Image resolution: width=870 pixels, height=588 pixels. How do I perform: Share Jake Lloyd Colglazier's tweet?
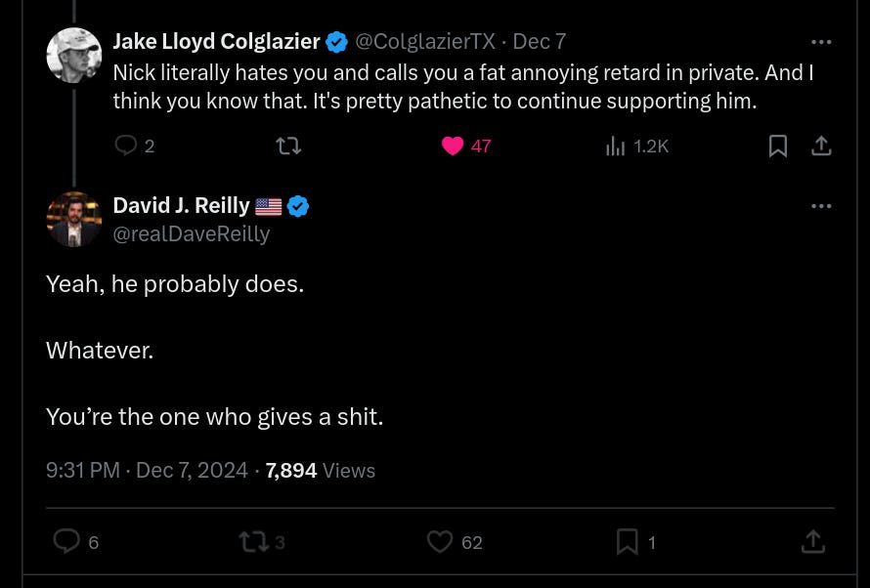[822, 146]
